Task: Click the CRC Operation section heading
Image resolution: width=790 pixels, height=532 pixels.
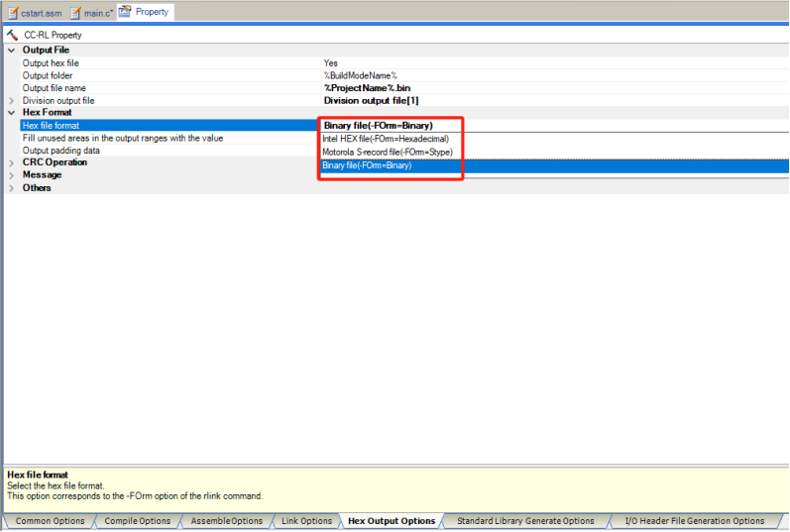Action: (x=55, y=162)
